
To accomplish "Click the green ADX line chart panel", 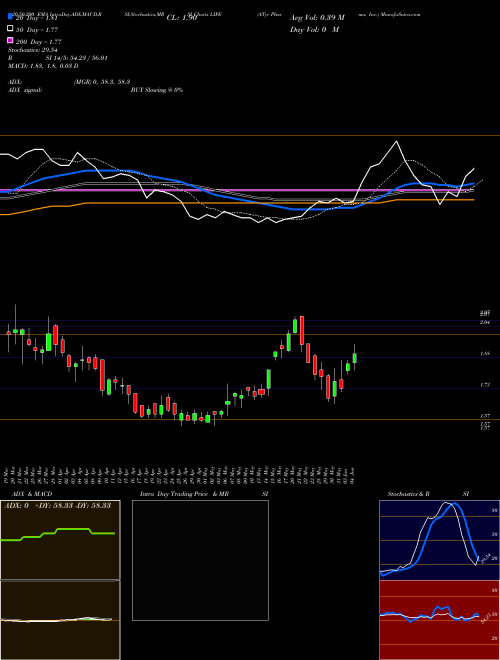I will point(60,540).
